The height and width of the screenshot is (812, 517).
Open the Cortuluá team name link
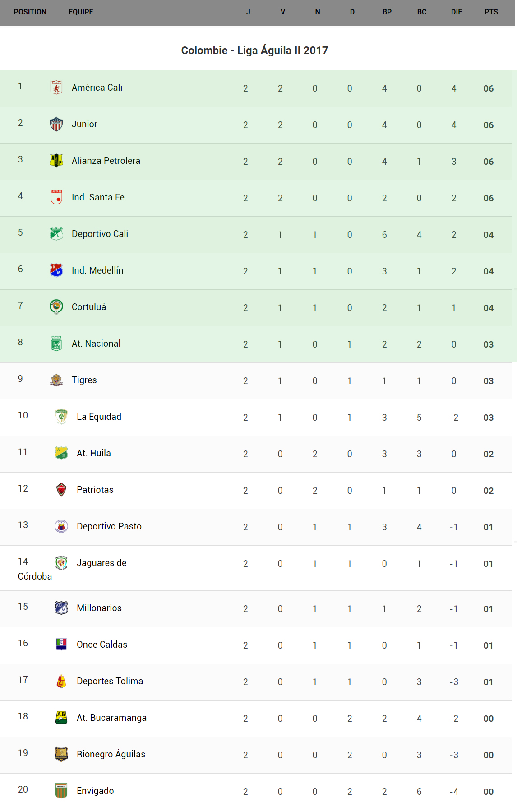pos(89,307)
